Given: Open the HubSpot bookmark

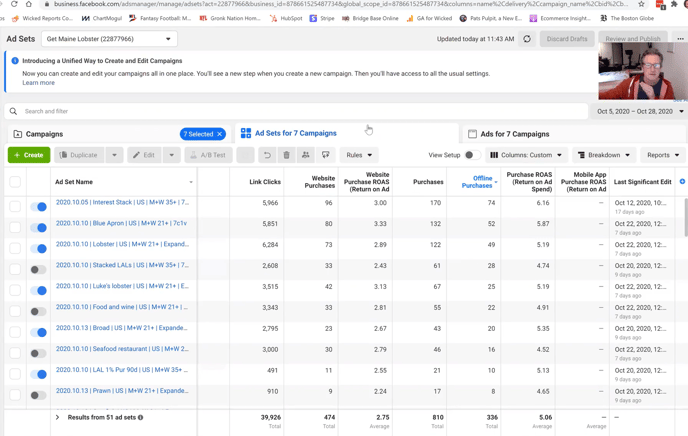Looking at the screenshot, I should click(286, 18).
